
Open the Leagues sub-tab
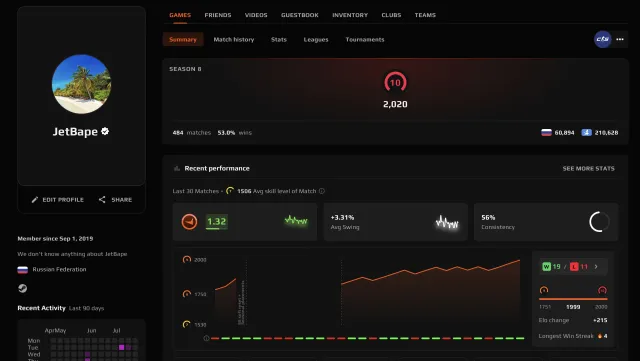[x=316, y=40]
